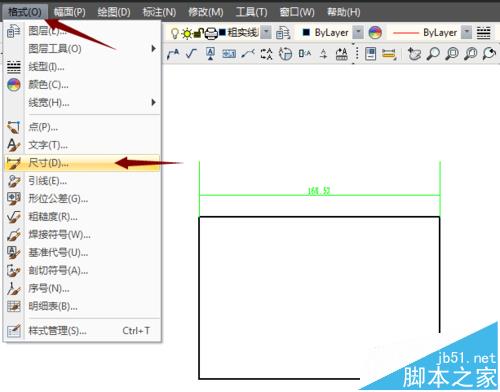This screenshot has width=500, height=392.
Task: Open the 绘图(D) menu
Action: click(114, 12)
